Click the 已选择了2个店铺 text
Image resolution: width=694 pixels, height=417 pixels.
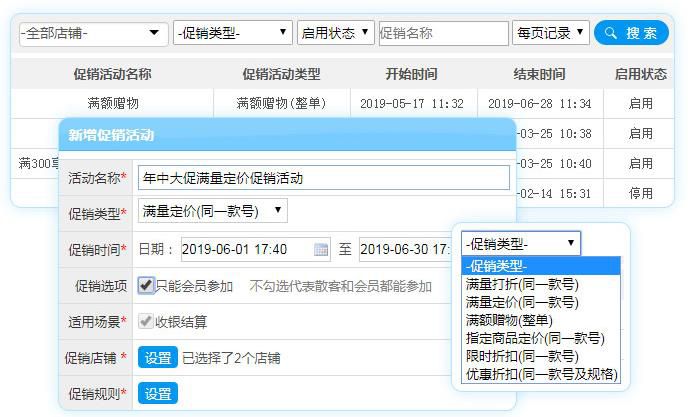pyautogui.click(x=231, y=358)
